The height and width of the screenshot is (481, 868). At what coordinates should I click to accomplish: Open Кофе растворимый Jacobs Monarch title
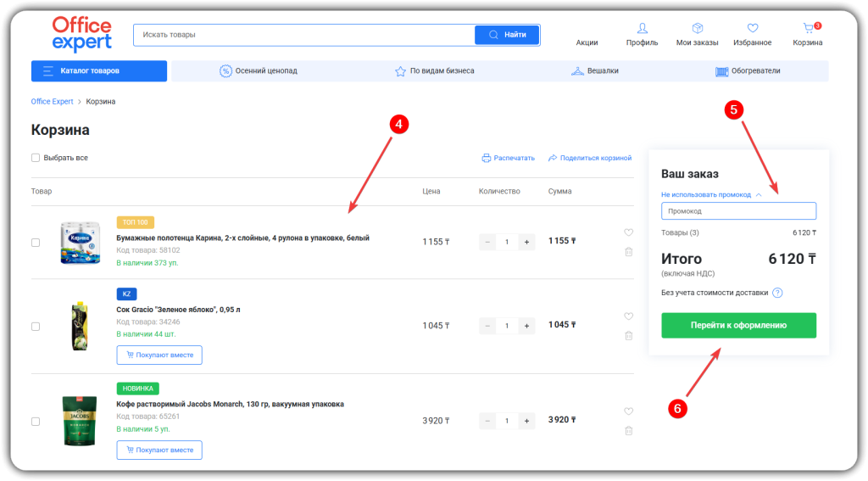230,404
